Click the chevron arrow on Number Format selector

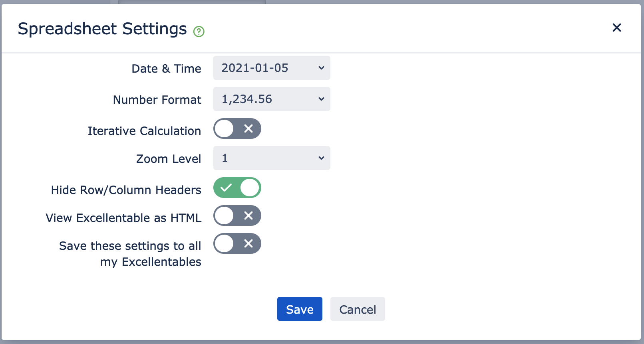321,99
